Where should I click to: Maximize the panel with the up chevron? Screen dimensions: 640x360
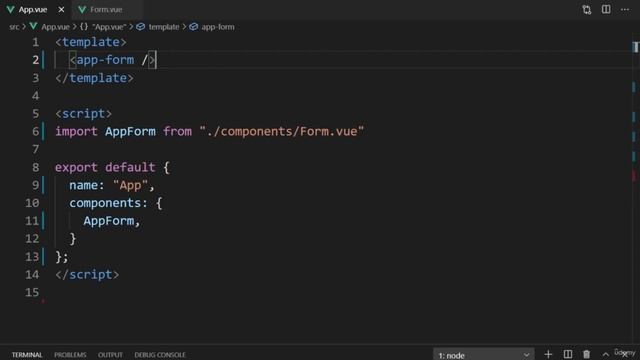click(606, 355)
